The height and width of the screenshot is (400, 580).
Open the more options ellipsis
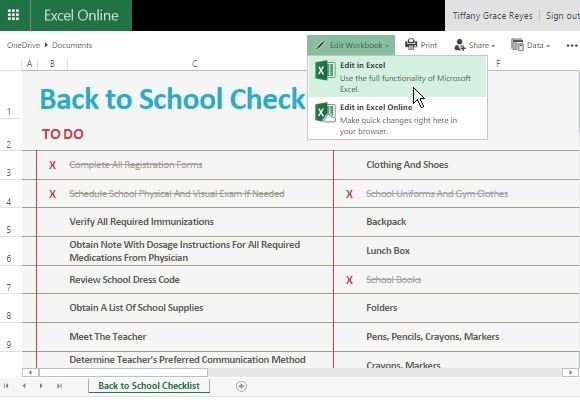572,46
